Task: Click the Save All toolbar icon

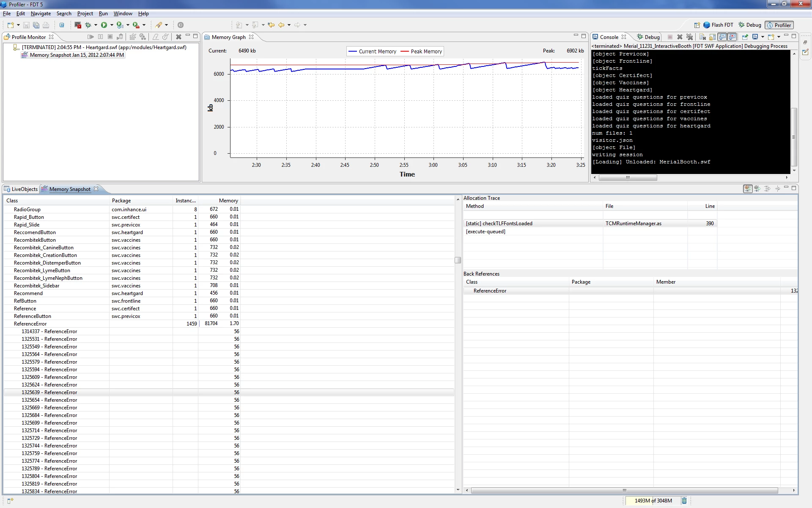Action: coord(36,25)
